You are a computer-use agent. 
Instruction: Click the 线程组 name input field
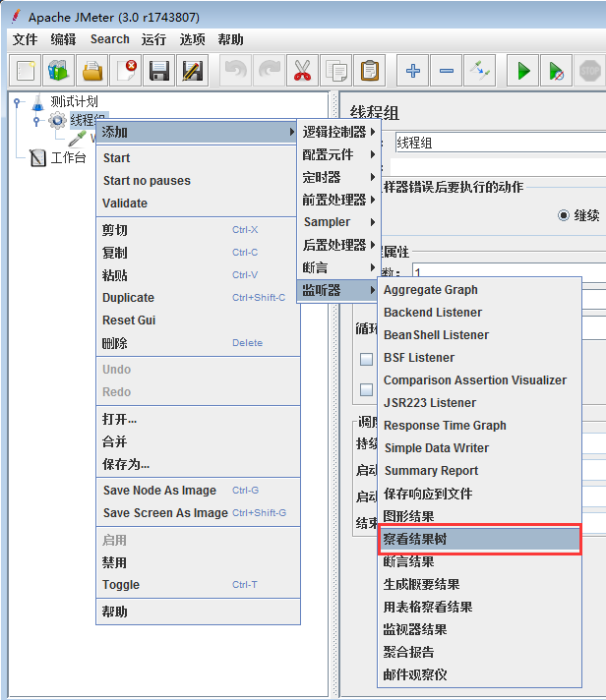coord(500,144)
